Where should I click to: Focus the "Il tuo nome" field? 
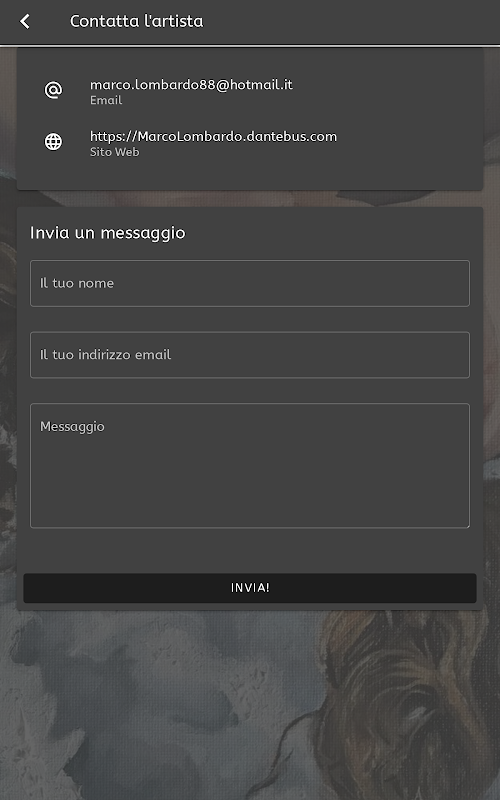pyautogui.click(x=250, y=283)
